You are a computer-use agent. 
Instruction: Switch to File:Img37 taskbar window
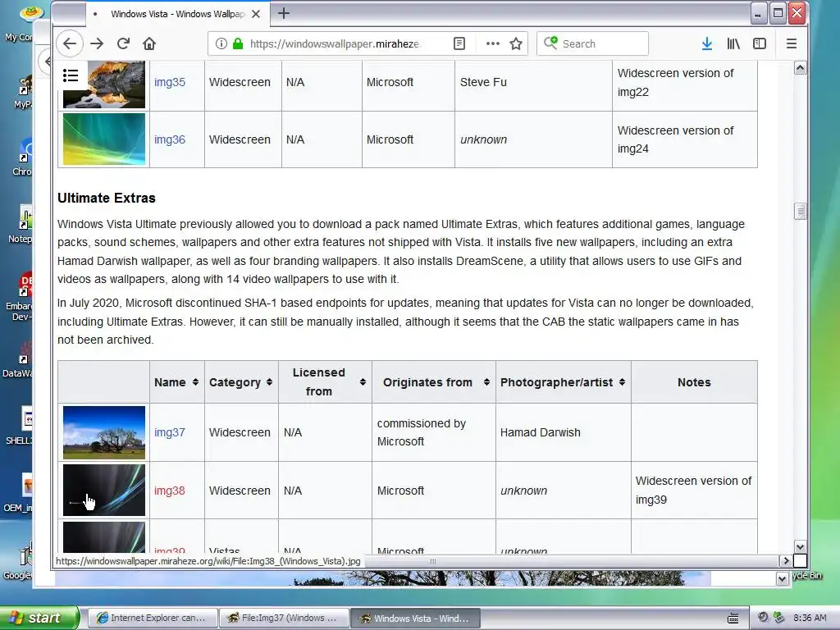pos(284,618)
